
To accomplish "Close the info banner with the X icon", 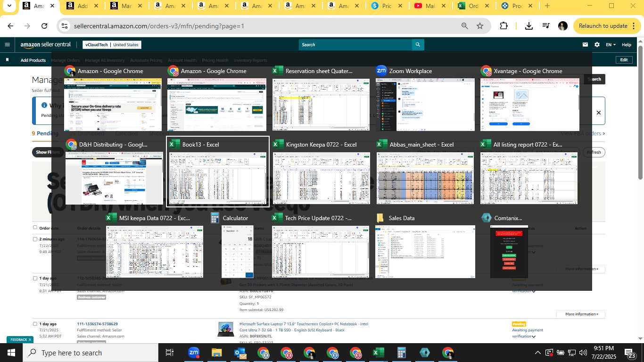I will [x=599, y=113].
